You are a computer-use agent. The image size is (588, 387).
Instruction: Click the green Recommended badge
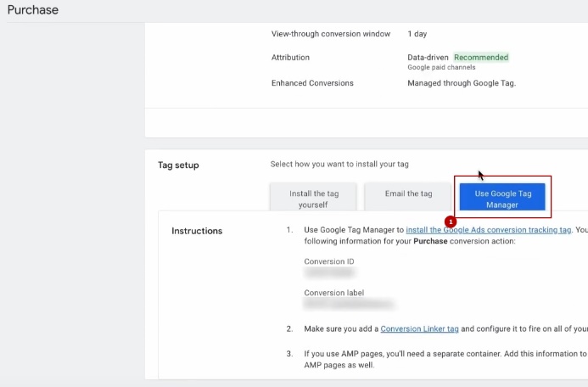click(x=481, y=58)
